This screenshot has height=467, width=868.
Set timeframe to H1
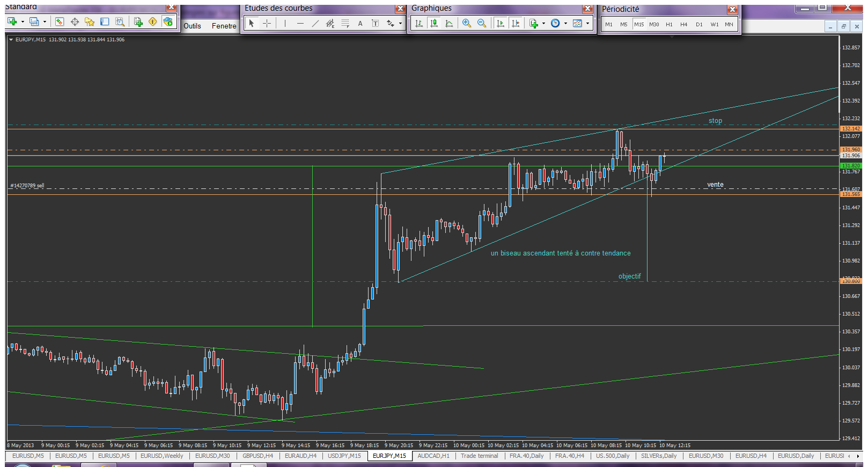click(x=669, y=24)
